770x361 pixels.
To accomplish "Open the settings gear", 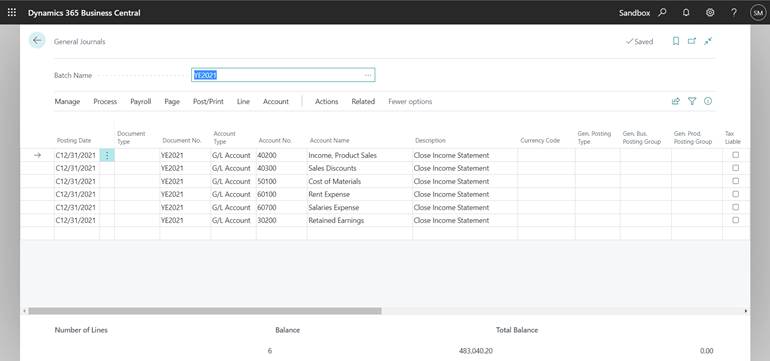I will tap(710, 13).
